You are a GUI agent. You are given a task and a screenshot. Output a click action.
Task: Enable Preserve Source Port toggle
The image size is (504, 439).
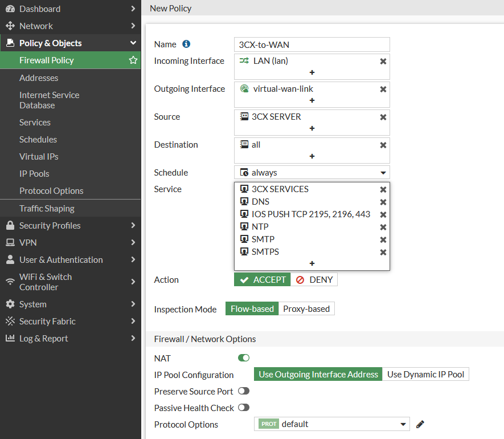pos(244,391)
